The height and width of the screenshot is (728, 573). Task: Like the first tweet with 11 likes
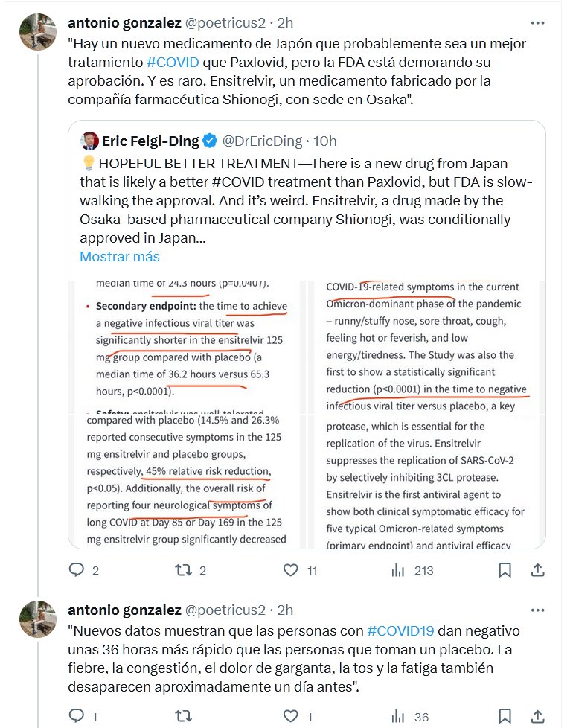tap(291, 570)
